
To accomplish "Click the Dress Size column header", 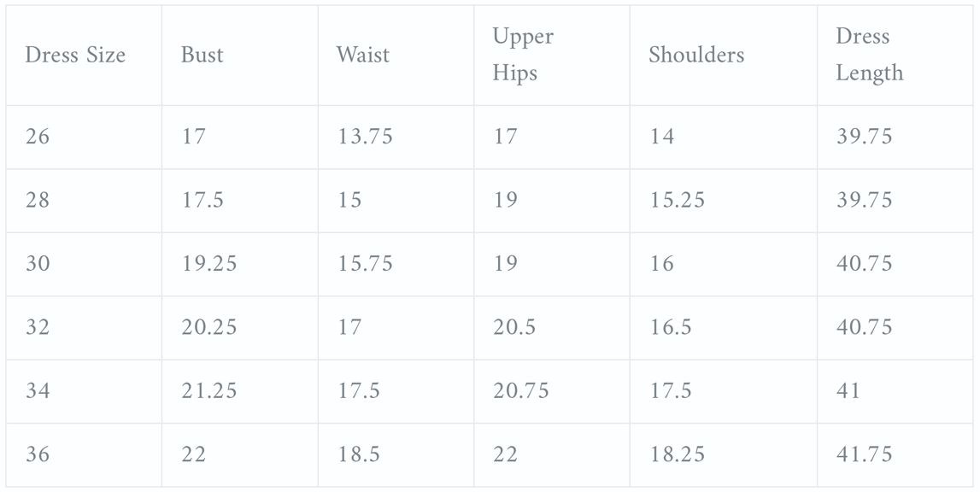I will 75,56.
